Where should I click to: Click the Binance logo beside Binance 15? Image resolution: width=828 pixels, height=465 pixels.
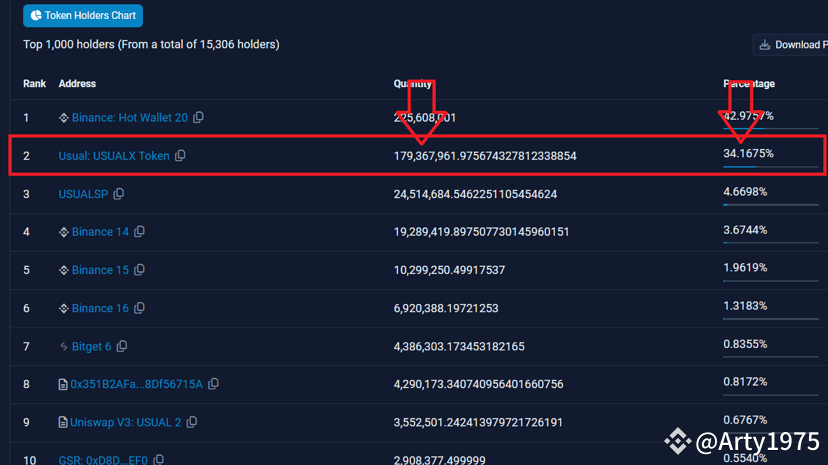(63, 270)
